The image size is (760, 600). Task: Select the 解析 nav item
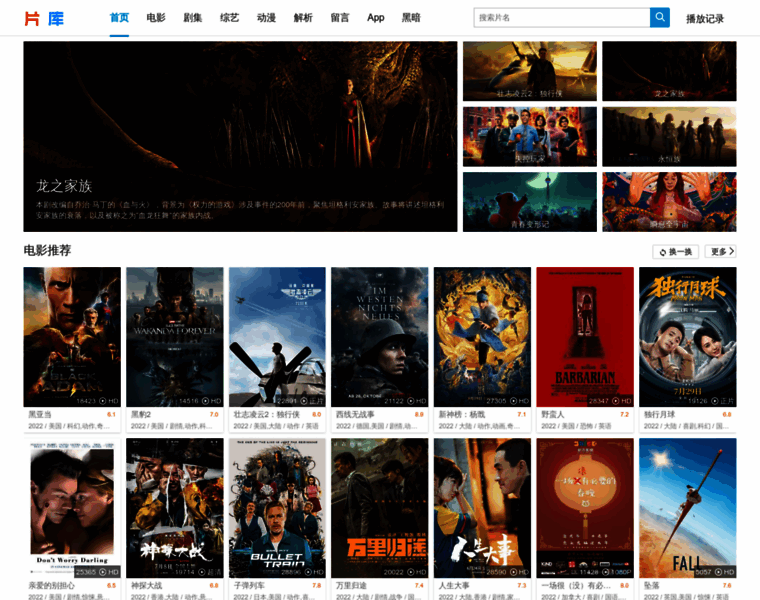coord(303,18)
